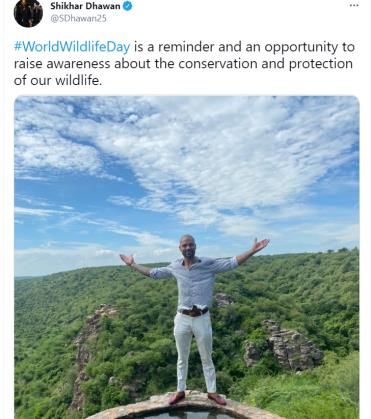The height and width of the screenshot is (419, 371).
Task: Open the three-dot more options menu
Action: [354, 5]
